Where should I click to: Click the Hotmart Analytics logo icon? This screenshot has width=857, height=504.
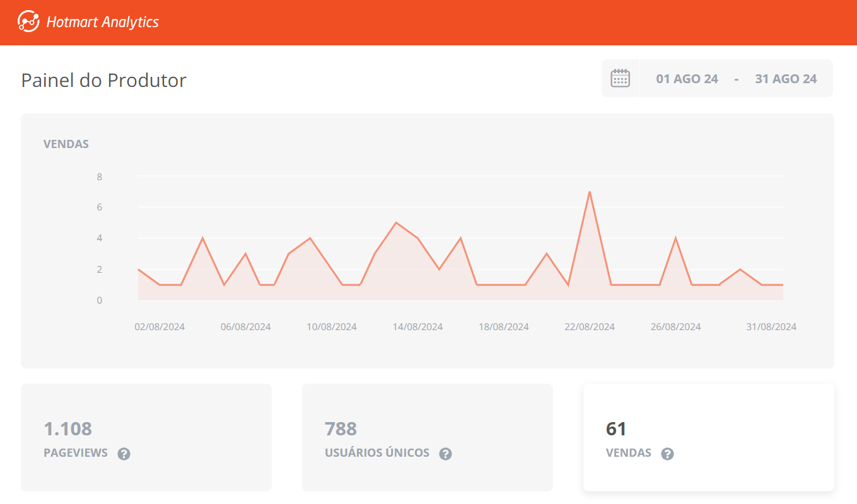[x=28, y=22]
